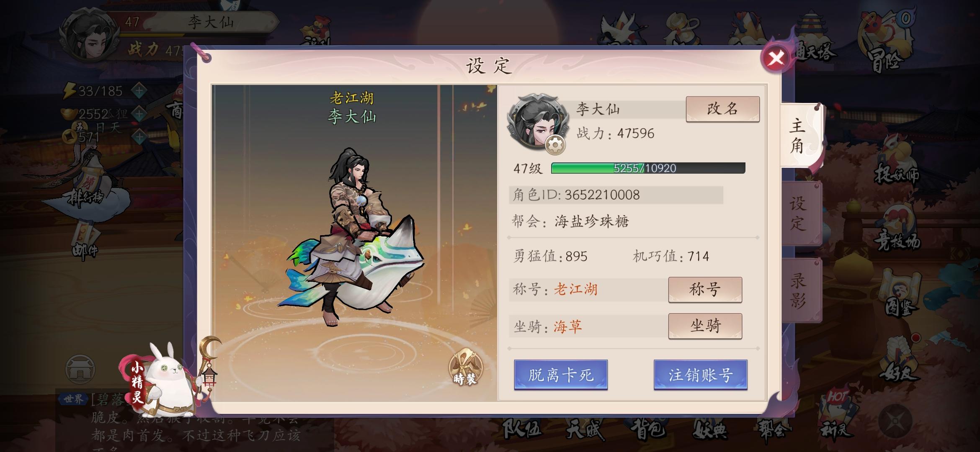The image size is (980, 452).
Task: Click the avatar settings gear icon
Action: click(x=555, y=145)
